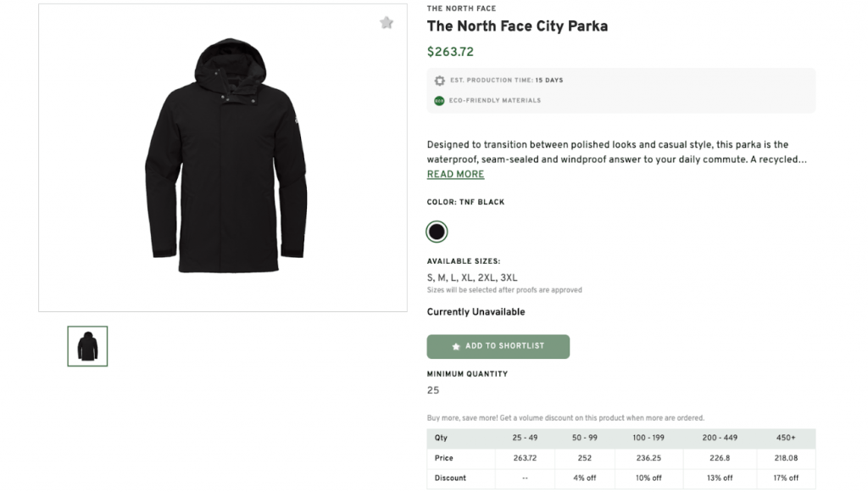Screen dimensions: 868x492
Task: Click the parka thumbnail below the main image
Action: [87, 346]
